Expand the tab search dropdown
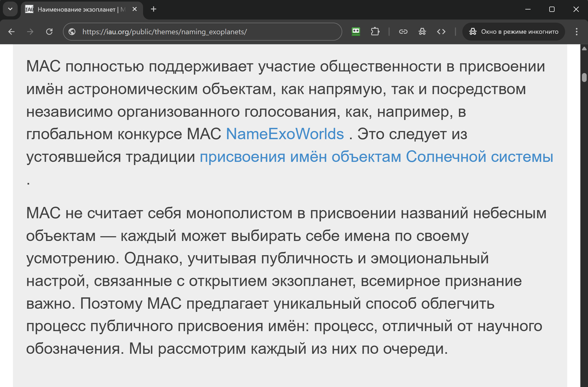The image size is (588, 387). tap(10, 9)
